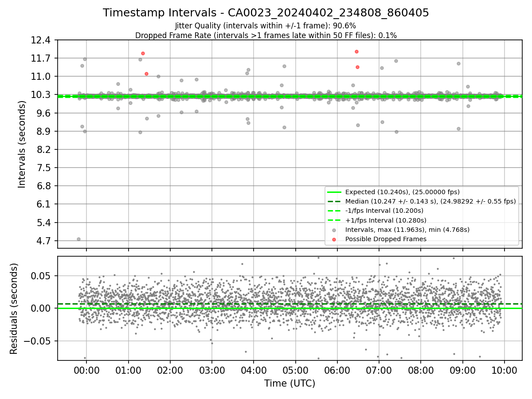Viewport: 532px width, 399px height.
Task: Click the upper red dropped-frame point after 01:00
Action: tap(143, 53)
